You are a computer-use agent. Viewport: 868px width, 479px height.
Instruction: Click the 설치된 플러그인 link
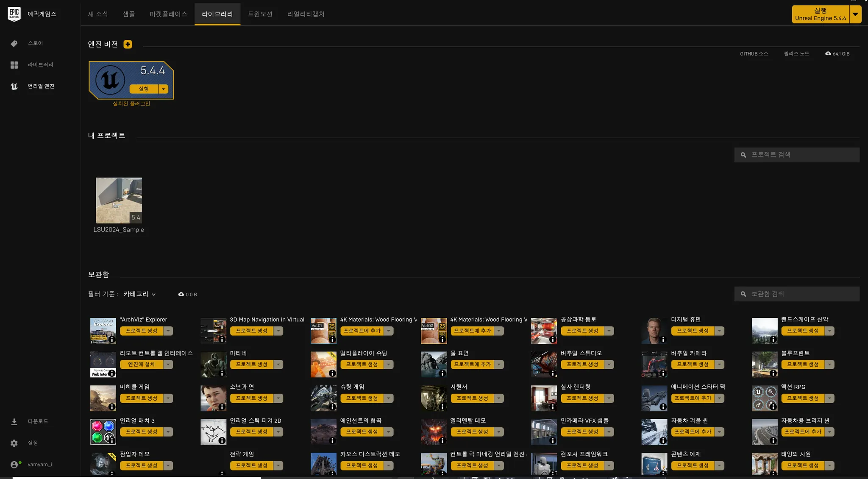coord(131,104)
